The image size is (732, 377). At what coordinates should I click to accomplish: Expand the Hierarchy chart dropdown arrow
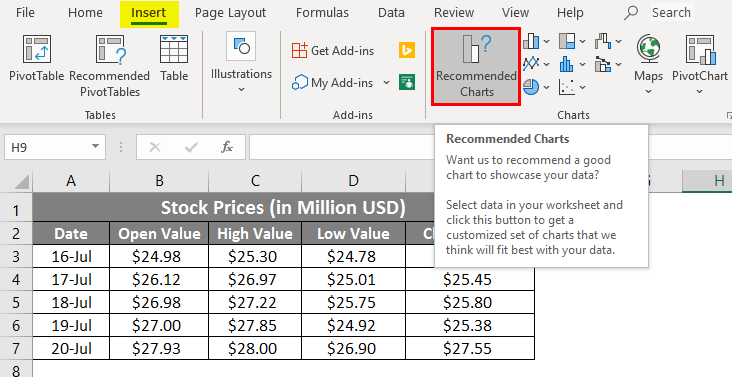click(582, 42)
